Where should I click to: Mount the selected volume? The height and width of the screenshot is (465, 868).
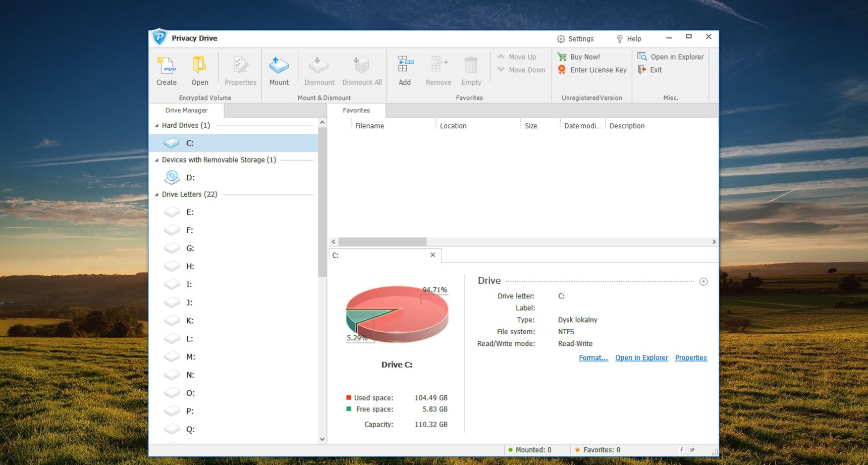point(279,71)
